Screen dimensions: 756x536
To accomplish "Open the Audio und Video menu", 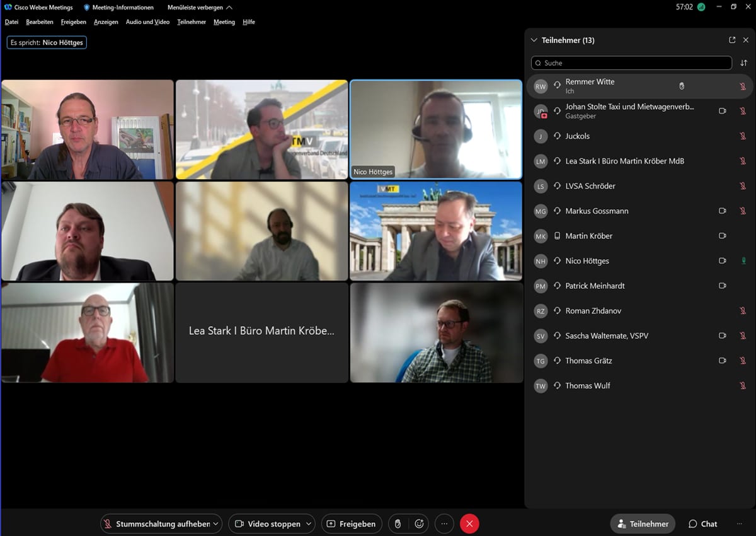I will click(147, 22).
